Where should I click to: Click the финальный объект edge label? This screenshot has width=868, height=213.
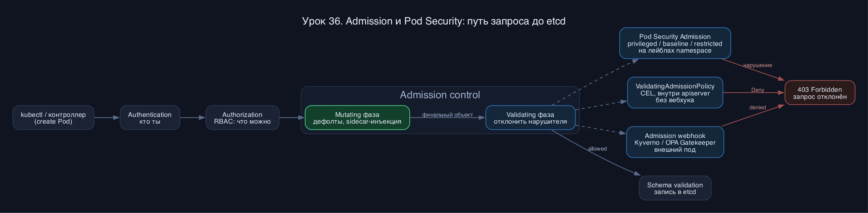pyautogui.click(x=448, y=114)
